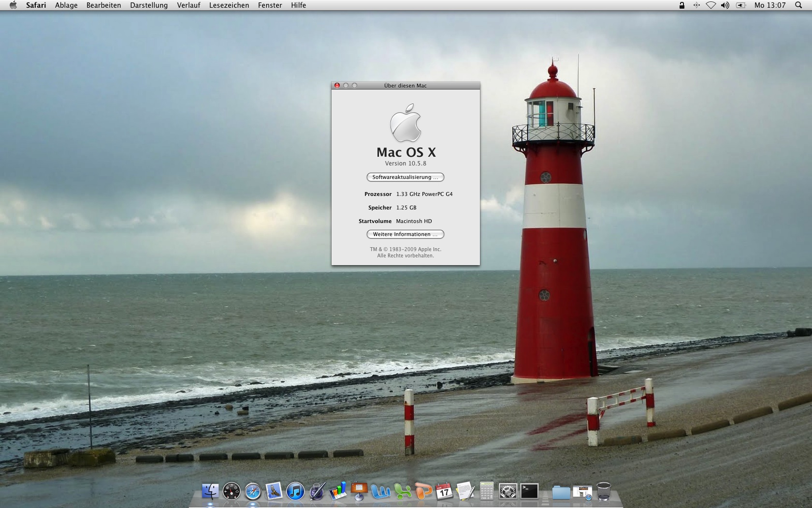812x508 pixels.
Task: Open the web clip stack beside the Trash
Action: pos(582,492)
